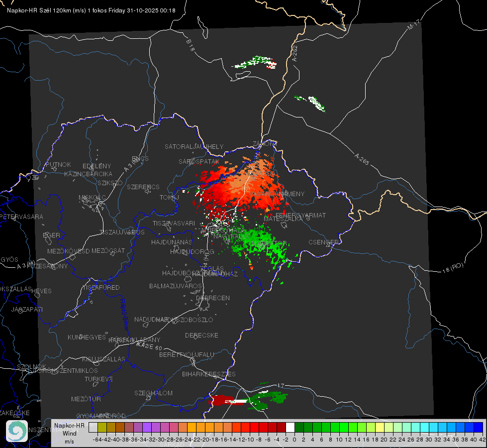Select the A-262 road label
The width and height of the screenshot is (487, 448).
coord(295,53)
